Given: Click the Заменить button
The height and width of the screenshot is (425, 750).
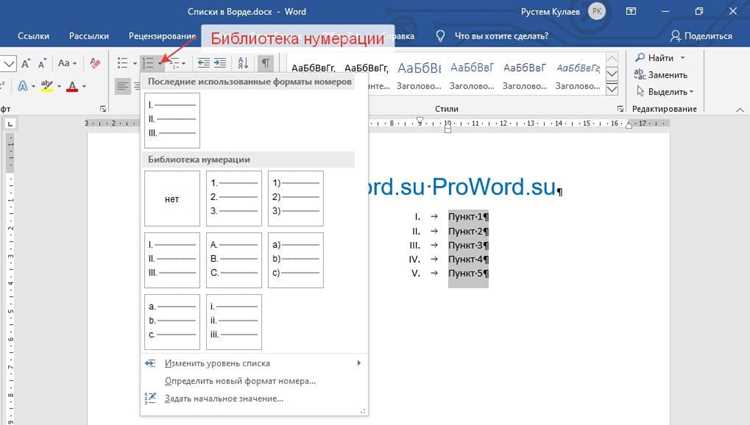Looking at the screenshot, I should pyautogui.click(x=661, y=75).
